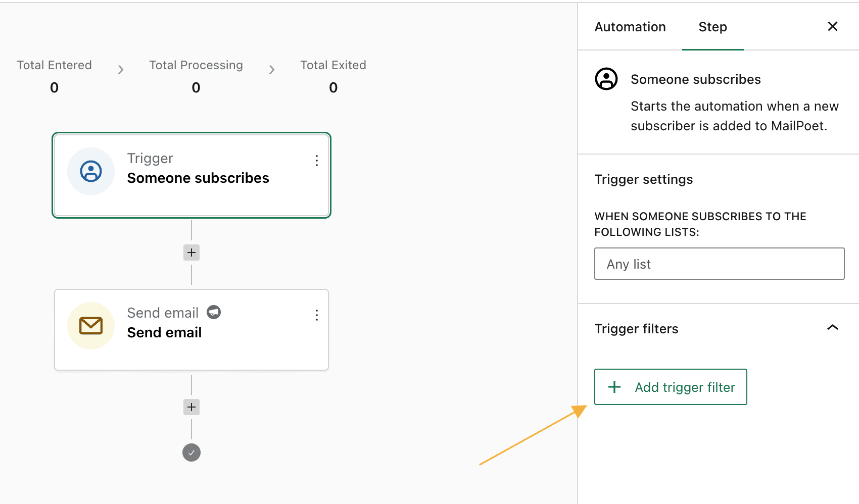The height and width of the screenshot is (504, 859).
Task: Click the Total Entered statistic
Action: (54, 76)
